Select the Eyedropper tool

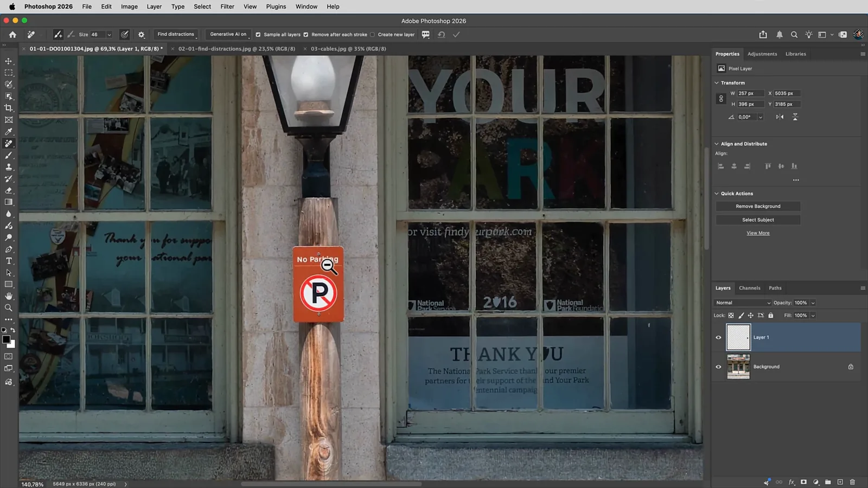point(9,132)
